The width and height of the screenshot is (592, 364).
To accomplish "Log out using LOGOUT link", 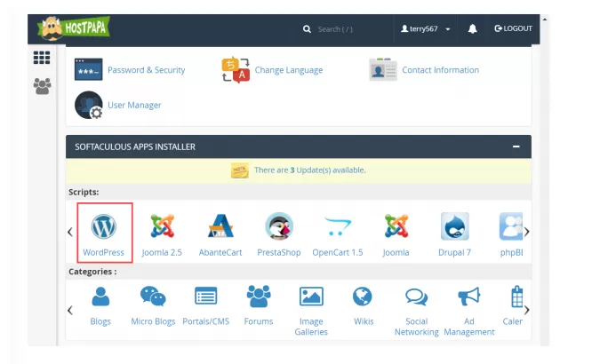I will [513, 28].
